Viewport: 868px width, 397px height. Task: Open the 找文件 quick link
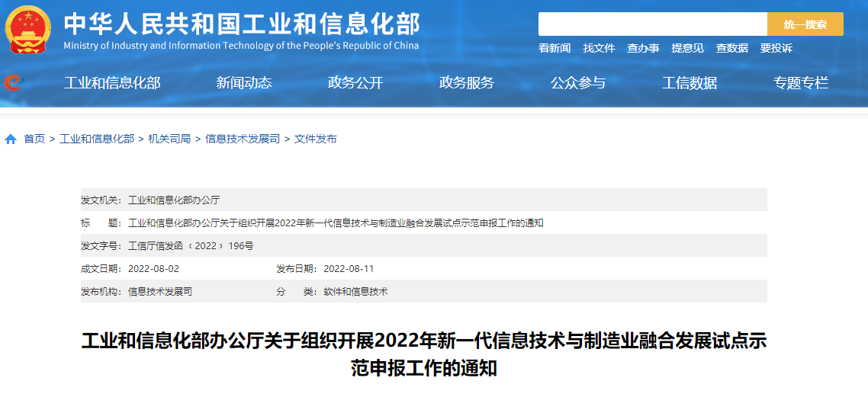tap(599, 48)
